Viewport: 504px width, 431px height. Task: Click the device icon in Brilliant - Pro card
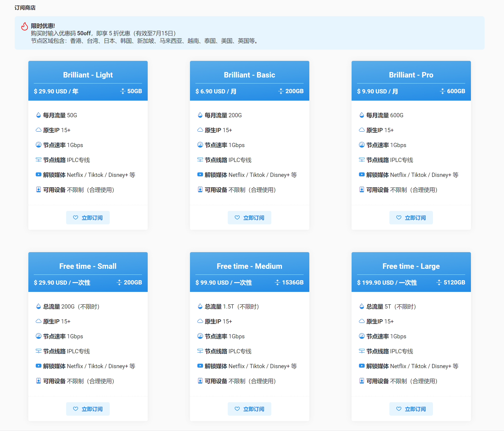click(x=362, y=190)
